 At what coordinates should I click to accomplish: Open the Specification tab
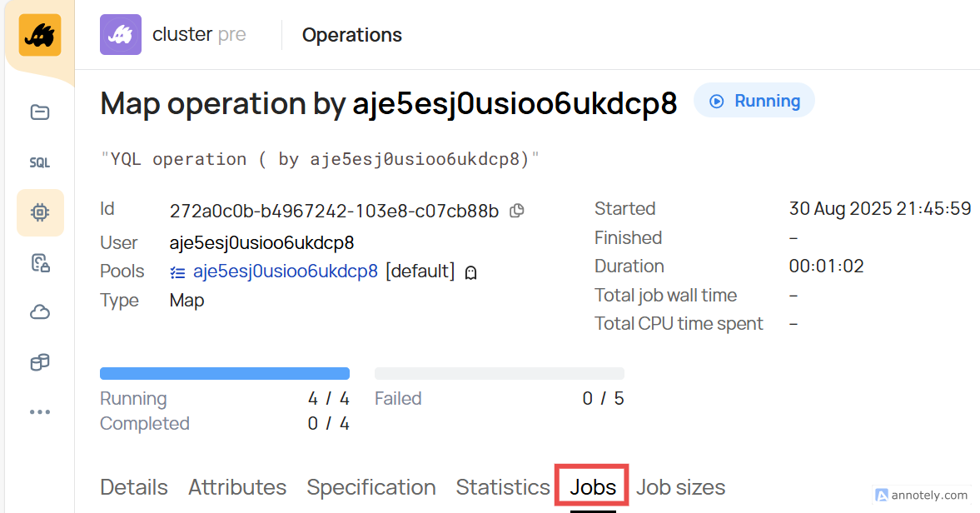click(x=371, y=487)
